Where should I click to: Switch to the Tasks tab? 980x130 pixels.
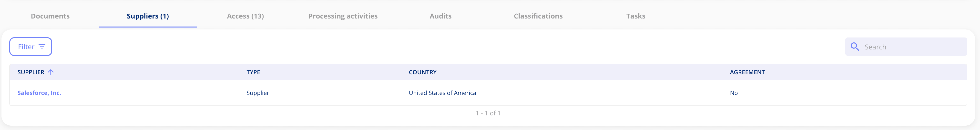tap(636, 16)
